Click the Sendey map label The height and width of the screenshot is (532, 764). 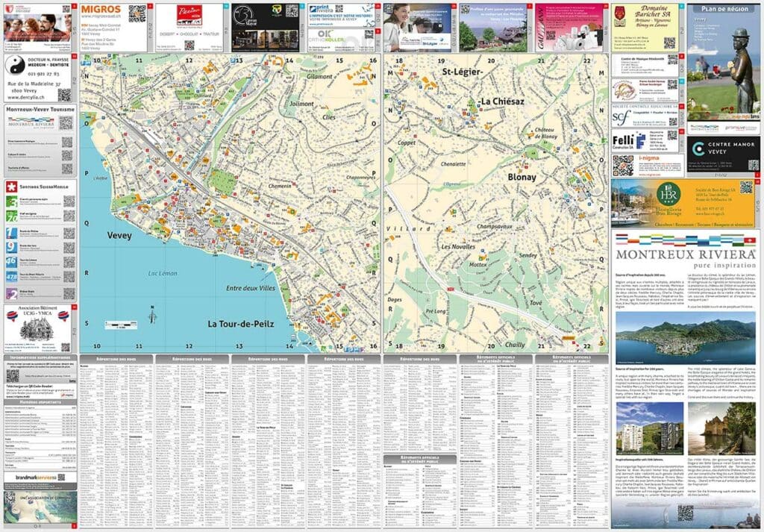coord(528,255)
